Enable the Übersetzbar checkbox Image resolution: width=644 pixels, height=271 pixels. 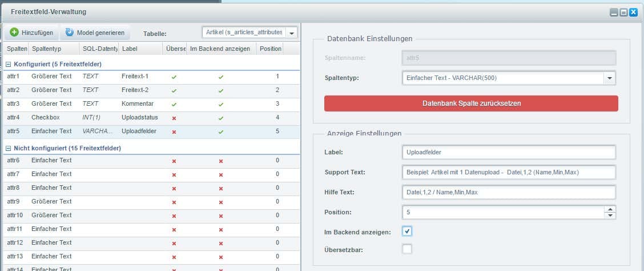(406, 249)
